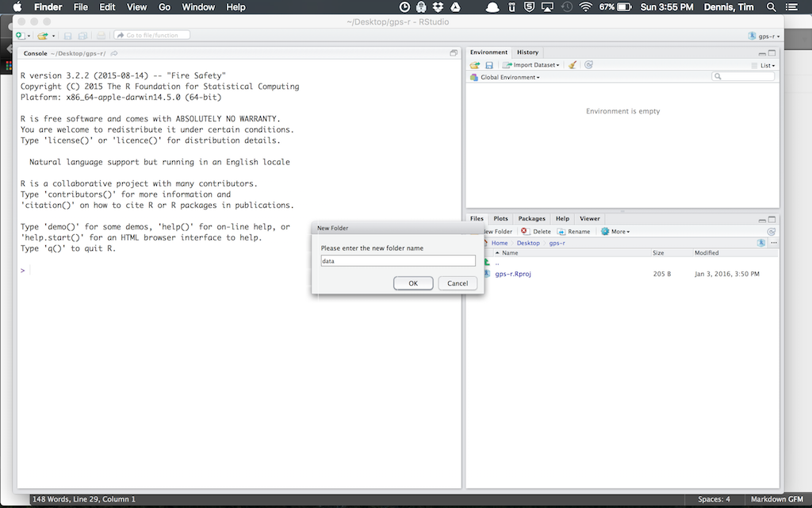This screenshot has height=508, width=812.
Task: Click Markdown GFM in the status bar
Action: [777, 499]
